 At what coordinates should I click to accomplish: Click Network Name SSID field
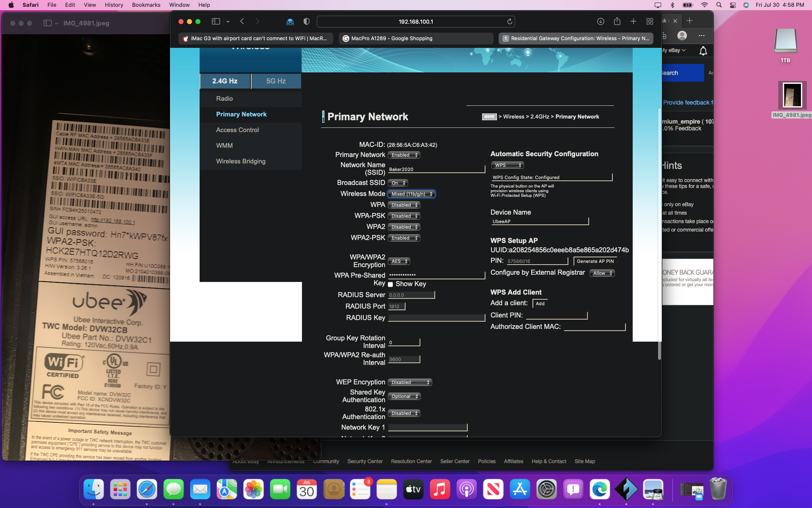coord(436,169)
